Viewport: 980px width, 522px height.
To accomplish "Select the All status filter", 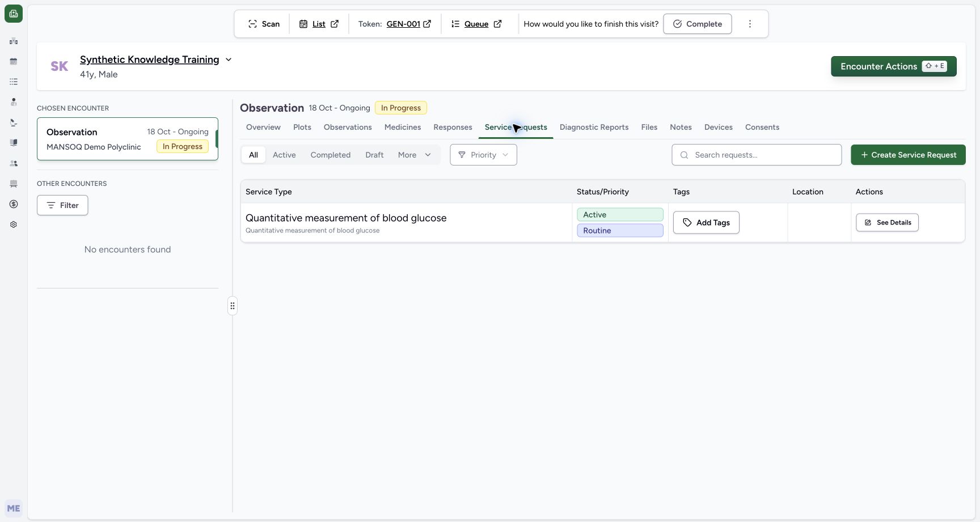I will point(254,155).
